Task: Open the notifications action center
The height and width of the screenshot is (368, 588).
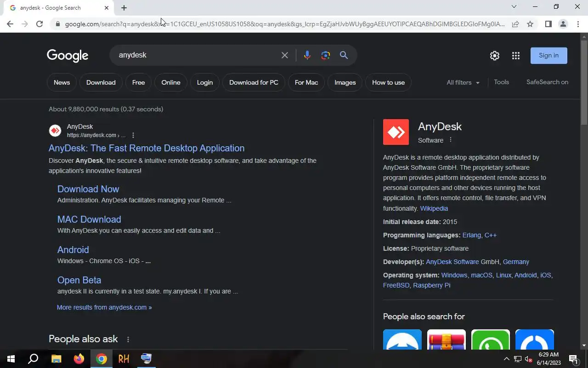Action: [x=573, y=359]
